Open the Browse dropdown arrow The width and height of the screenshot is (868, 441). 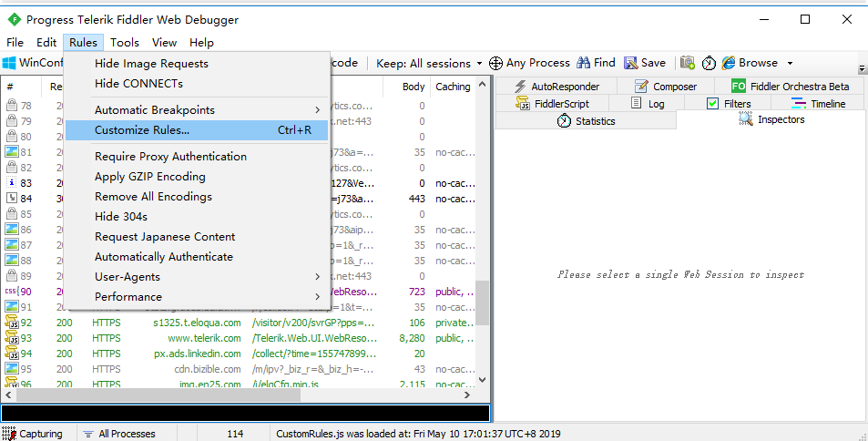coord(790,63)
